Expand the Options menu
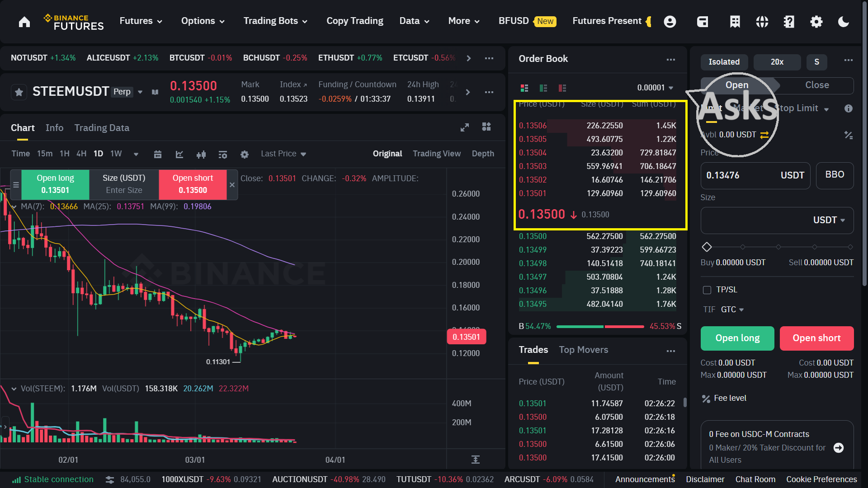This screenshot has width=868, height=488. click(x=203, y=21)
